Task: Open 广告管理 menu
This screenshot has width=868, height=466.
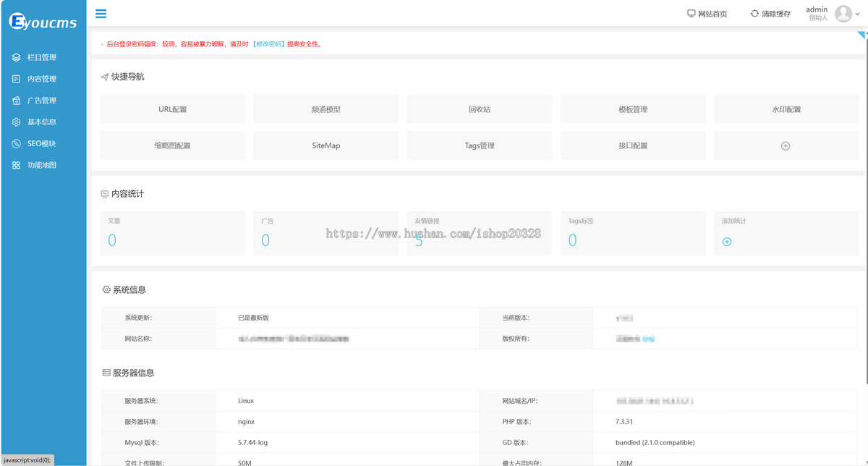Action: pos(43,101)
